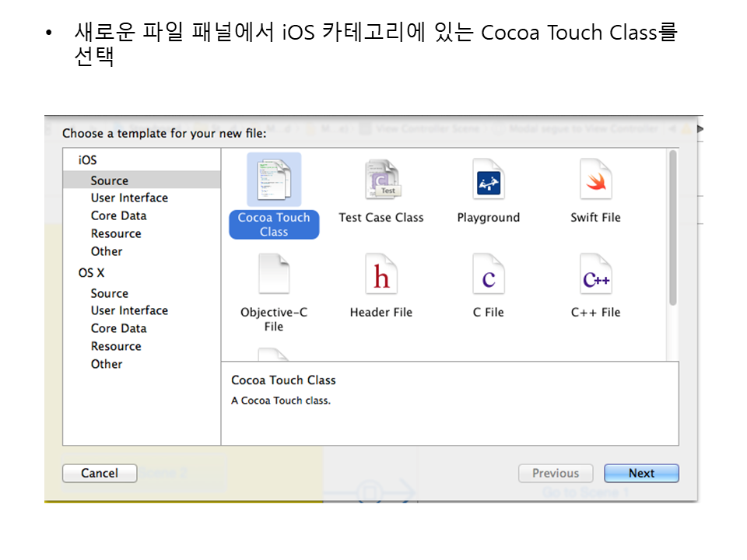Select Core Data under iOS

click(118, 216)
